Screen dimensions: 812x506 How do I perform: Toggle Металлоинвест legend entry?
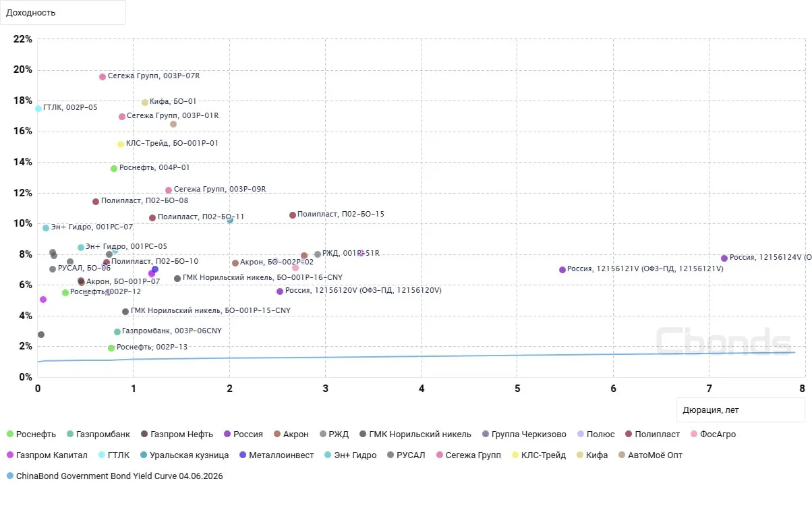click(x=276, y=455)
